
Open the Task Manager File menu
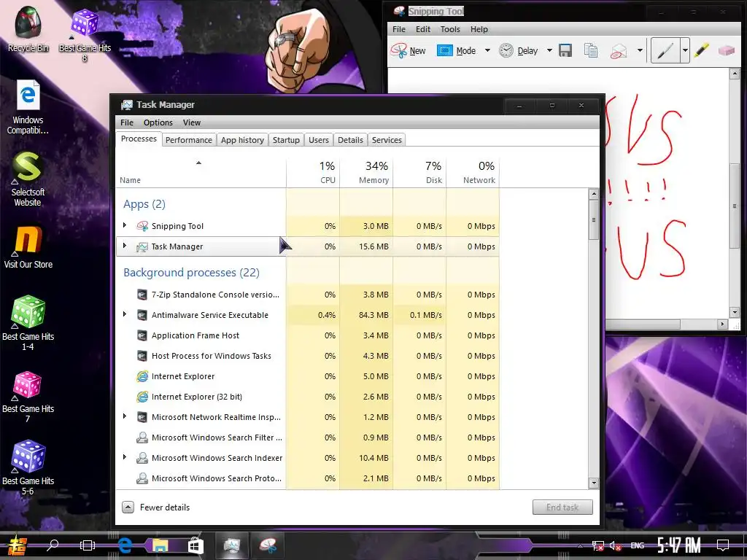127,122
